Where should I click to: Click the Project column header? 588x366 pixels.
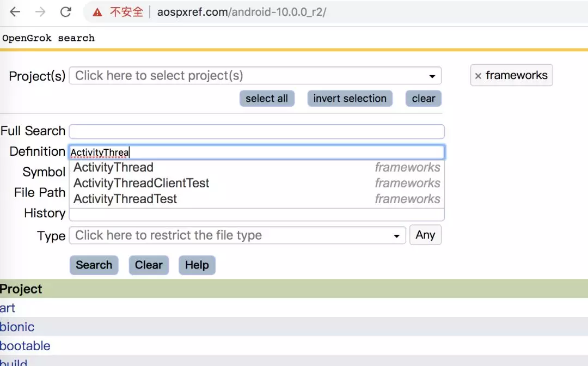click(22, 289)
